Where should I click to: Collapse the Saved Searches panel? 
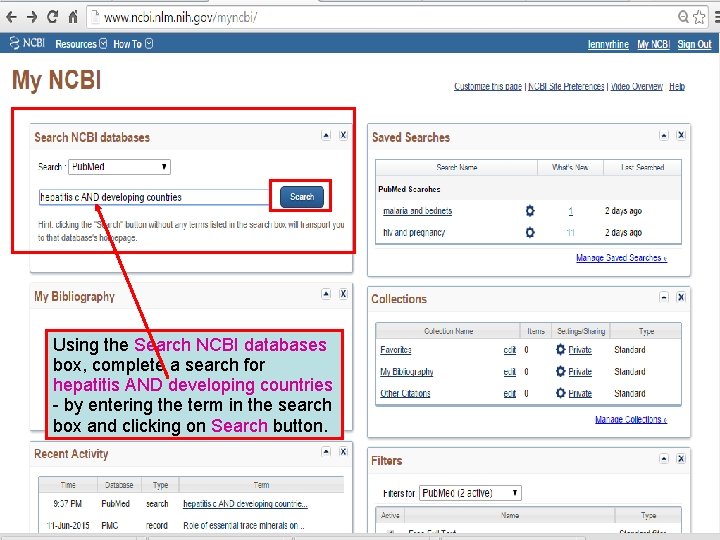pyautogui.click(x=664, y=135)
